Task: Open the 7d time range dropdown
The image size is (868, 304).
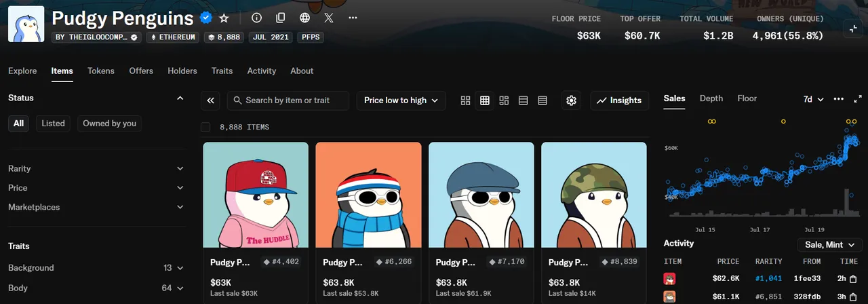Action: point(813,99)
